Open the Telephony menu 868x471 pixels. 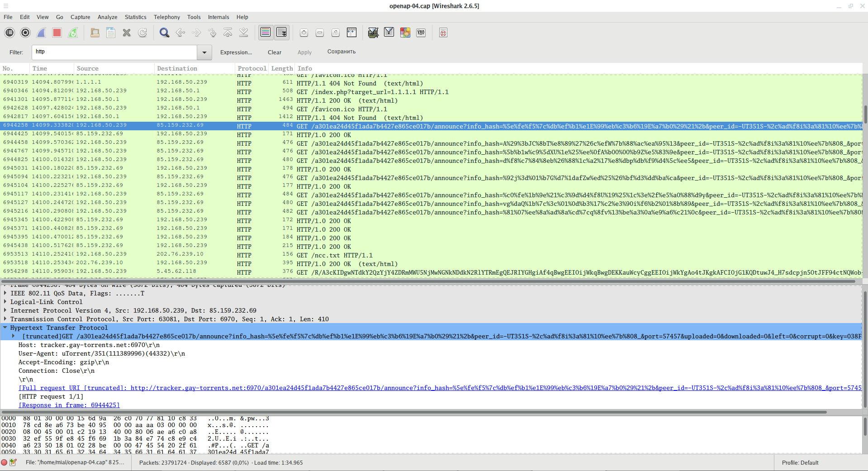(x=166, y=17)
